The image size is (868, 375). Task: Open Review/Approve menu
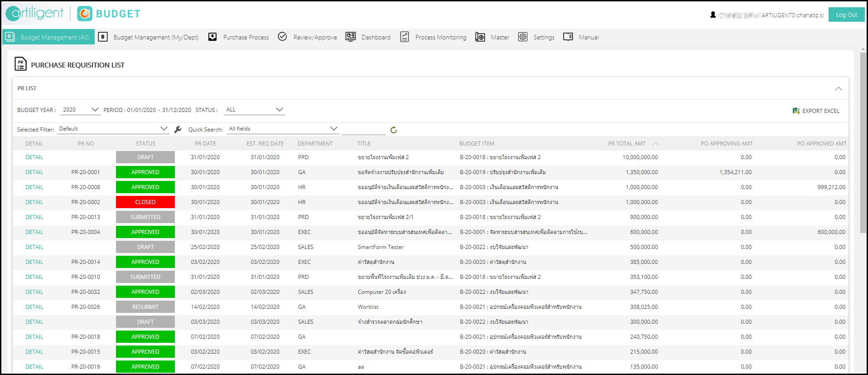(315, 37)
